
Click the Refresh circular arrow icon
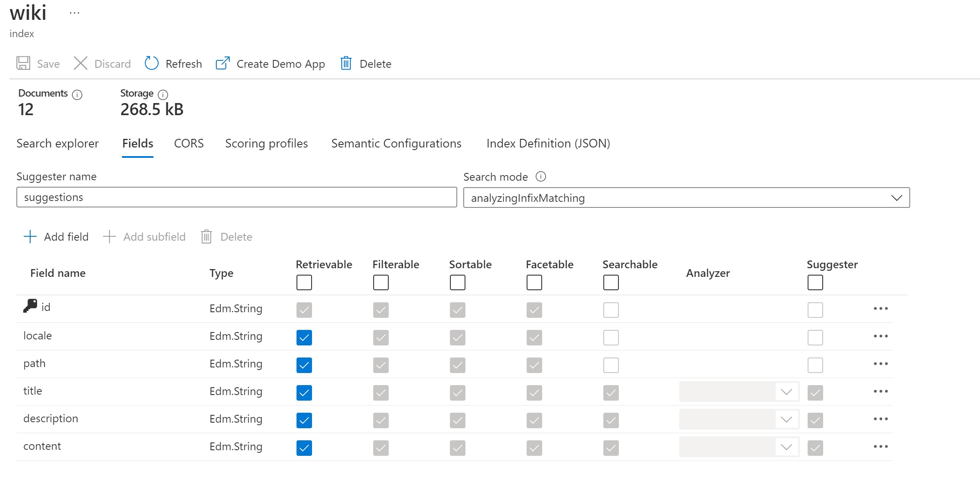151,63
